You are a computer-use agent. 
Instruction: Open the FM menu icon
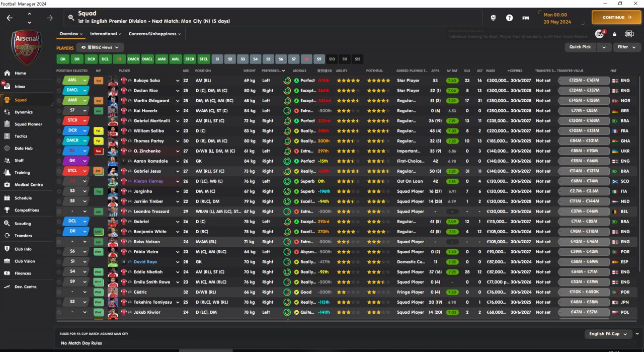[x=526, y=18]
